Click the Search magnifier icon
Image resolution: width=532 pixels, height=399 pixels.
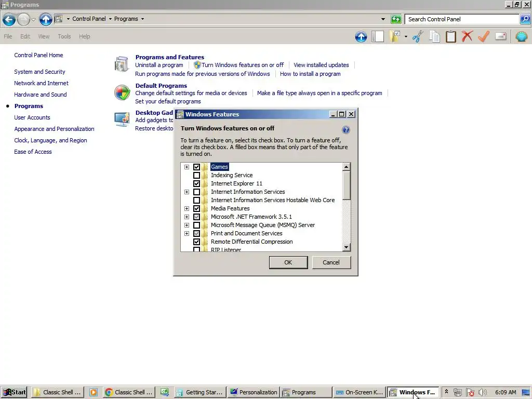tap(525, 19)
